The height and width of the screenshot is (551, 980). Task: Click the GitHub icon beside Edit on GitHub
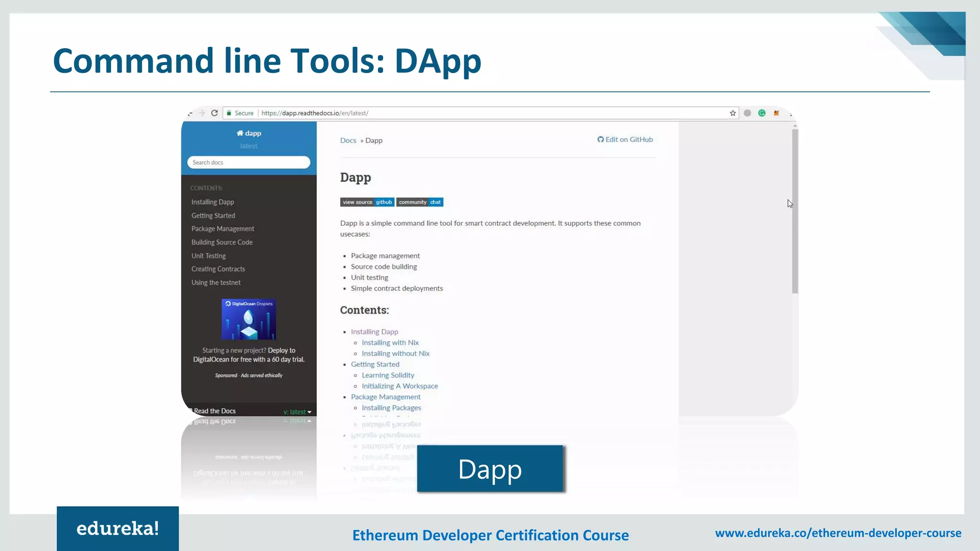coord(601,140)
